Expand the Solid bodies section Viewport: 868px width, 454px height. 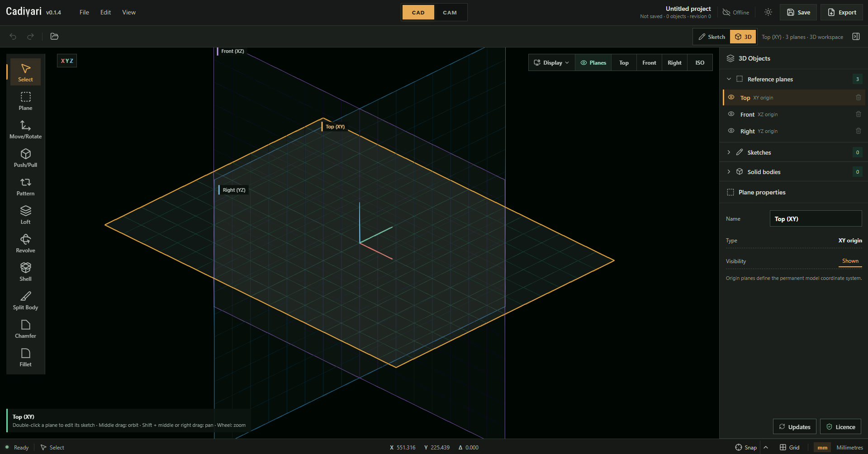click(x=729, y=172)
